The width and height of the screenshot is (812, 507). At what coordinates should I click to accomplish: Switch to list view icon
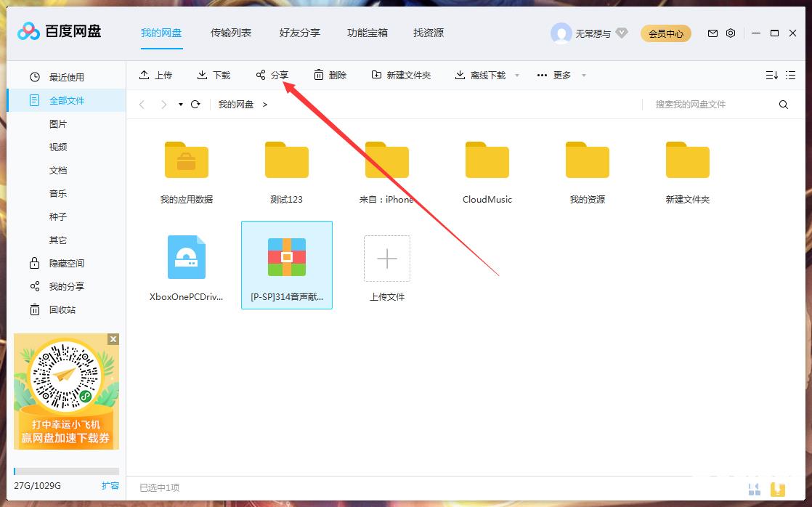(790, 75)
